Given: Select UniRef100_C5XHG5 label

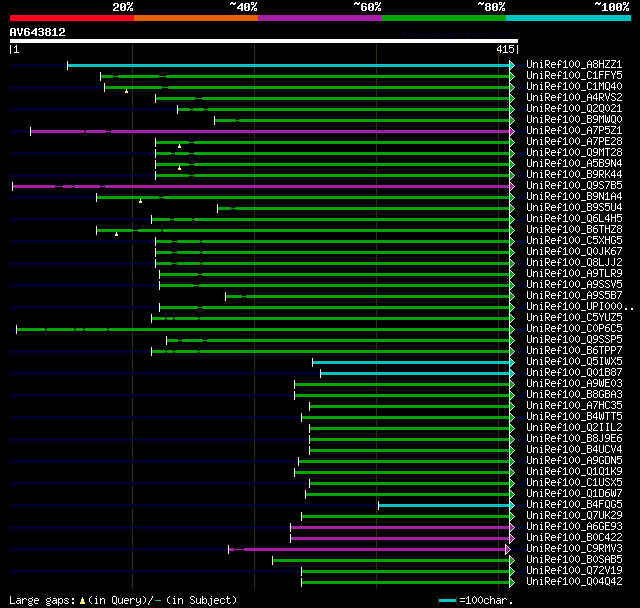Looking at the screenshot, I should 574,241.
